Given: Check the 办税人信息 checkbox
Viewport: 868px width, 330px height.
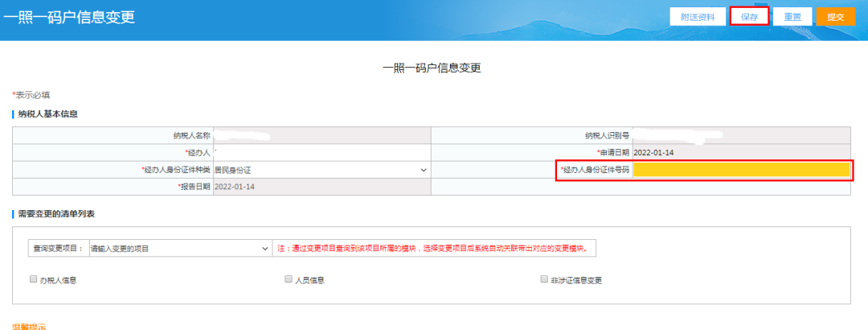Looking at the screenshot, I should click(x=33, y=279).
